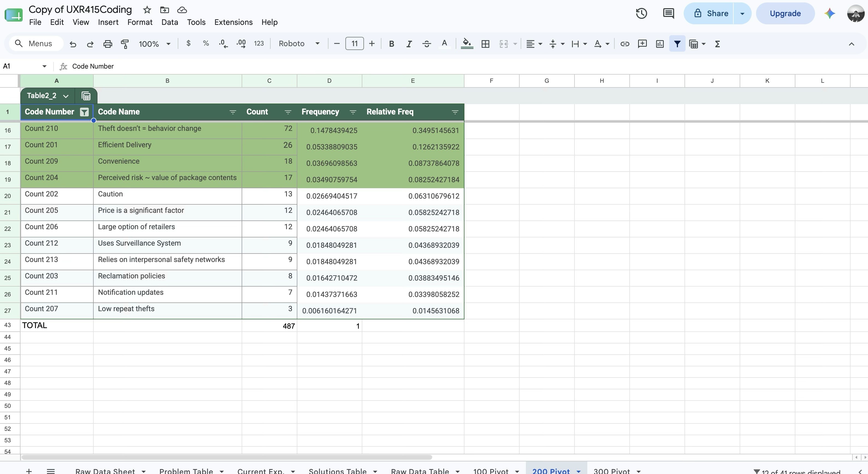Open the Functions sigma menu
Viewport: 868px width, 474px height.
click(x=717, y=44)
